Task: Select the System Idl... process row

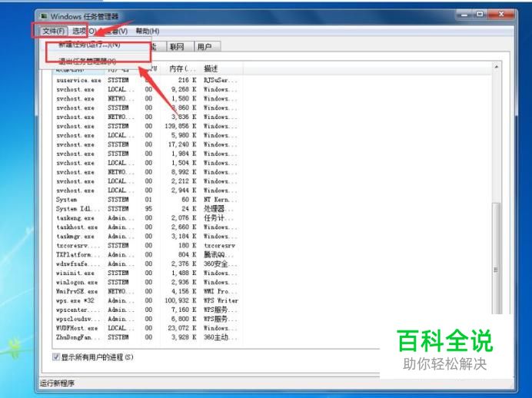Action: click(x=147, y=208)
